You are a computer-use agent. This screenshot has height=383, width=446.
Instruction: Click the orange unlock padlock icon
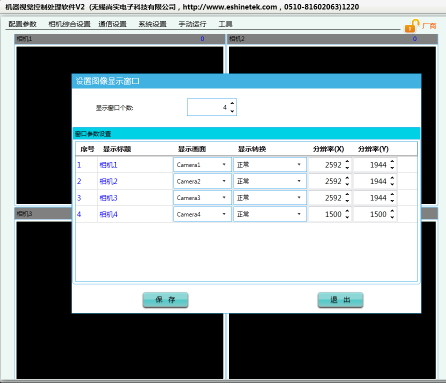[412, 26]
